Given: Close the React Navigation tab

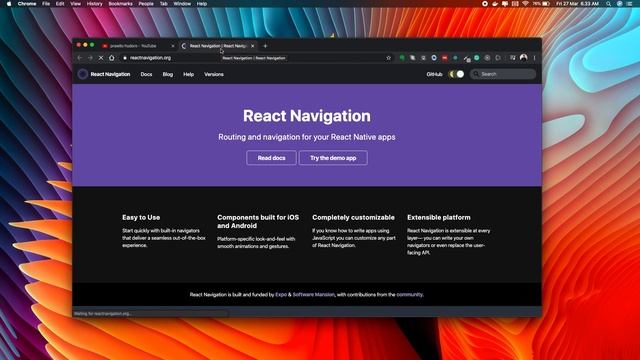Looking at the screenshot, I should point(253,46).
